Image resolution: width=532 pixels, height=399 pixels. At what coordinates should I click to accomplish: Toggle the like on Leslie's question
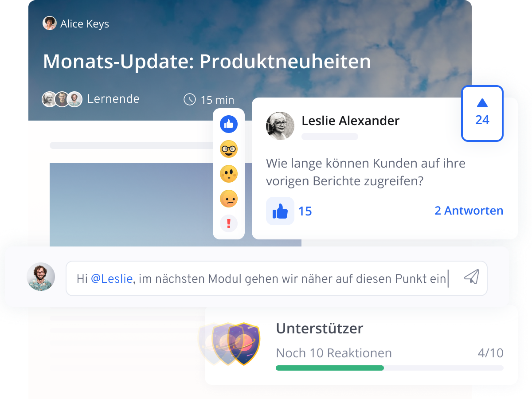(280, 211)
